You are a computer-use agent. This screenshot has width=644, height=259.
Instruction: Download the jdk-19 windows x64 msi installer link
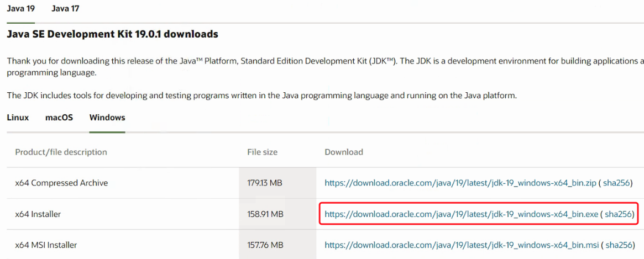[x=461, y=245]
